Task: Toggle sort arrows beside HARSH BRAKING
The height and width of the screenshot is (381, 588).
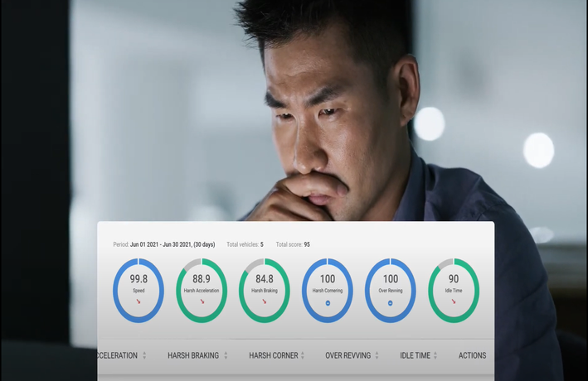Action: 226,355
